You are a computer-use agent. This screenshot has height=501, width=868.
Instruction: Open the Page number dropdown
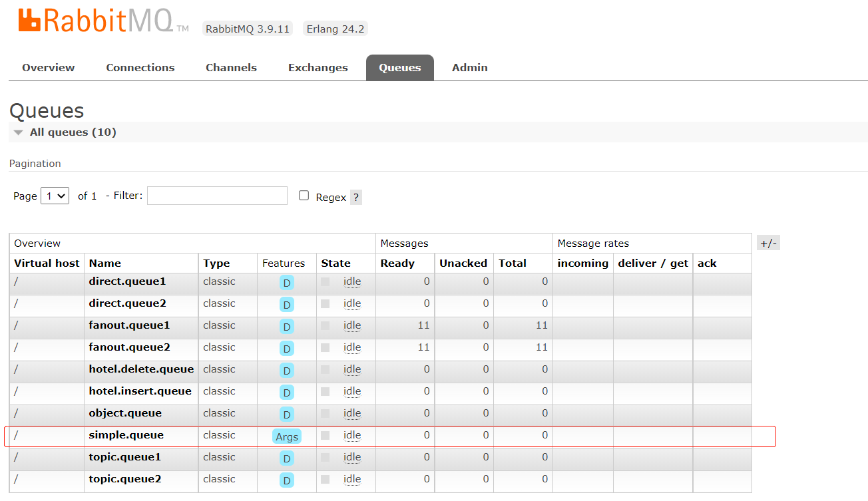coord(55,196)
